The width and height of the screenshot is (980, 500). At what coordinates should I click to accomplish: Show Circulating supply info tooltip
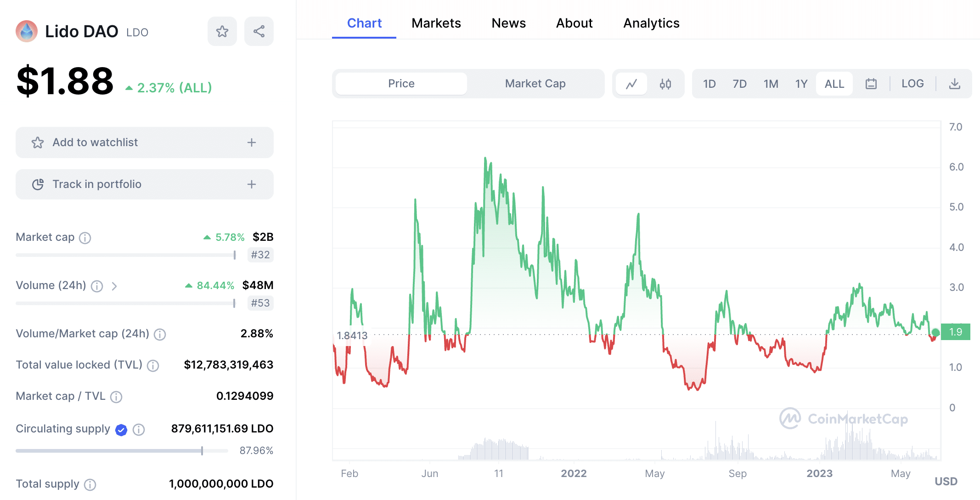point(139,429)
